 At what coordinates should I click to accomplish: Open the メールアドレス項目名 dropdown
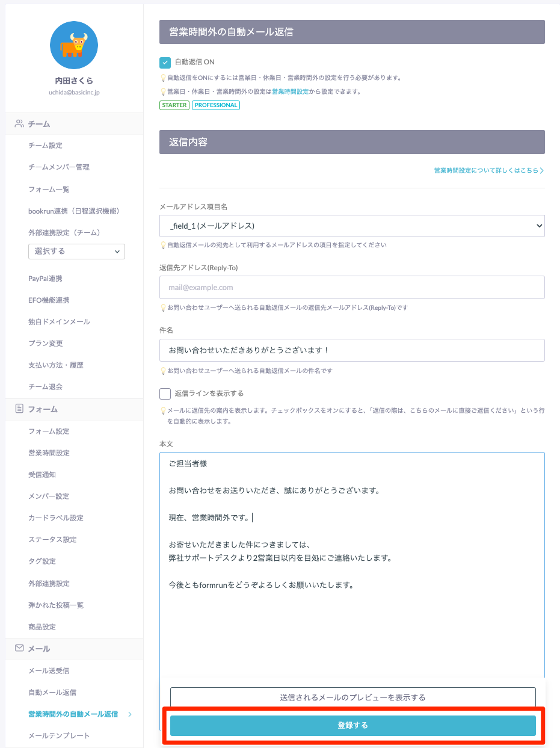[352, 226]
